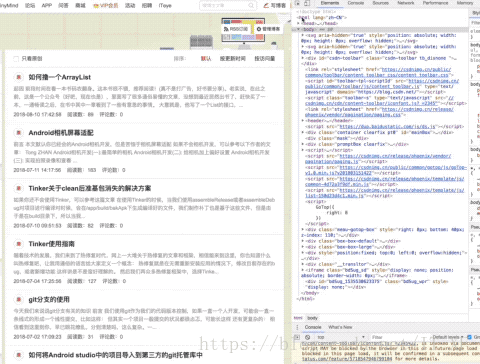Sort articles by update time (按更新时间)
The height and width of the screenshot is (364, 480).
pos(232,59)
